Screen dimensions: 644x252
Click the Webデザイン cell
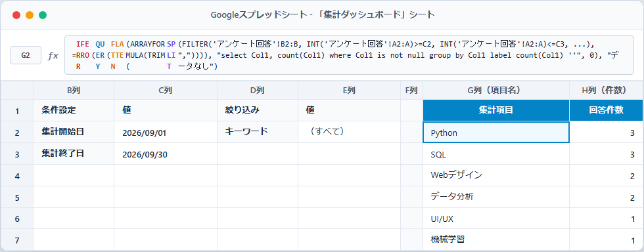[x=496, y=175]
